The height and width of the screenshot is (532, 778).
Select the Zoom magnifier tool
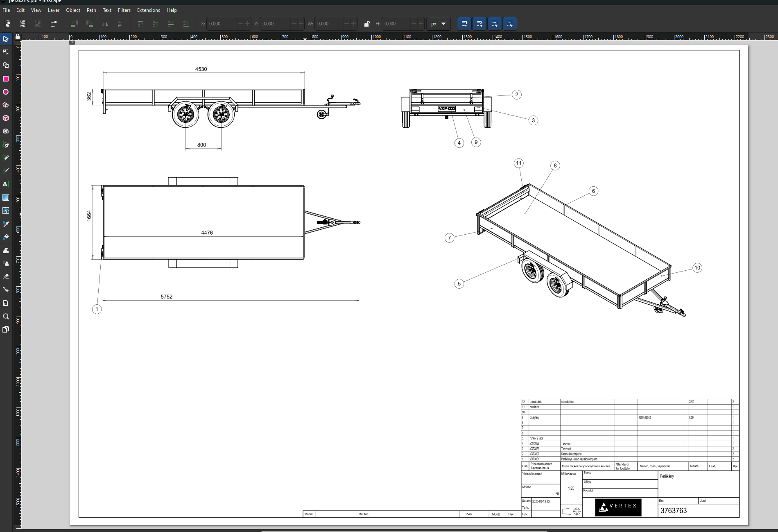coord(6,317)
